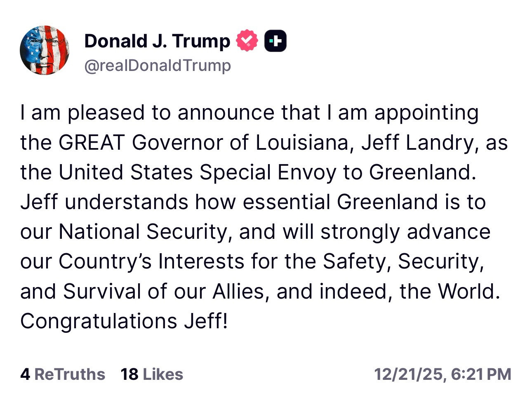The image size is (532, 405).
Task: View the 4 ReTruths list
Action: point(63,374)
